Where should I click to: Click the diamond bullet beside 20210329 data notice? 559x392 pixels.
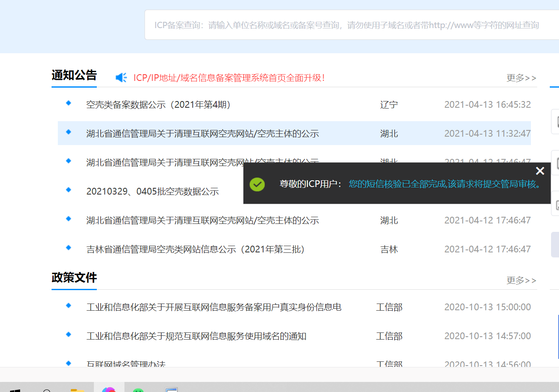69,190
